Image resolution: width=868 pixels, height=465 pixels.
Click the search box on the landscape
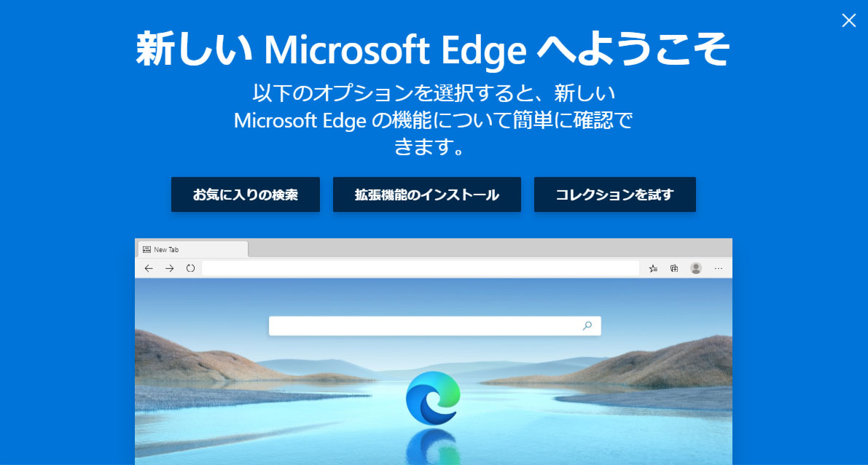pos(434,326)
